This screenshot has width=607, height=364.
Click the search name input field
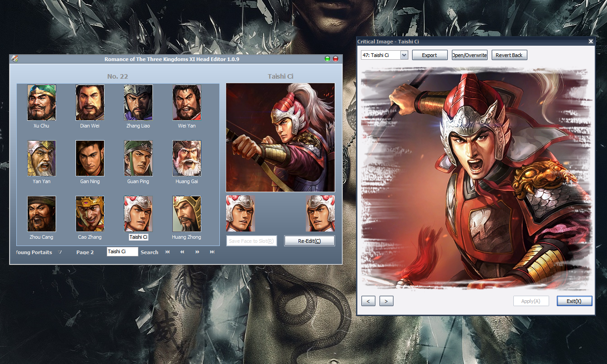coord(123,251)
